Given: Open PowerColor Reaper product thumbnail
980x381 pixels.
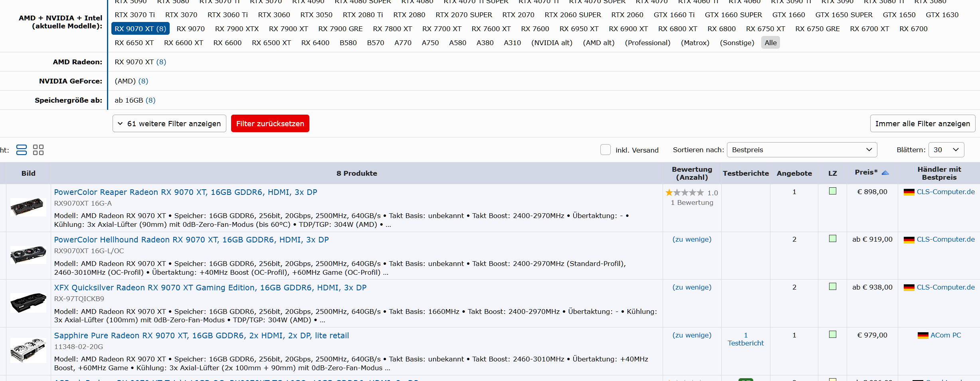Looking at the screenshot, I should (x=28, y=207).
